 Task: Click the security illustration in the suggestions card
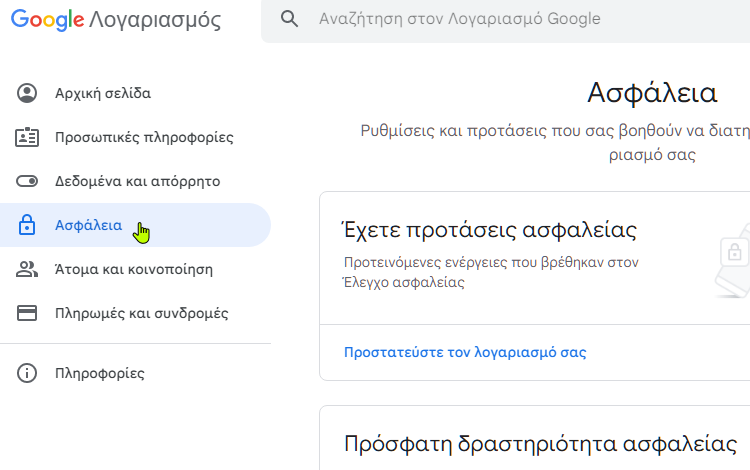point(732,261)
